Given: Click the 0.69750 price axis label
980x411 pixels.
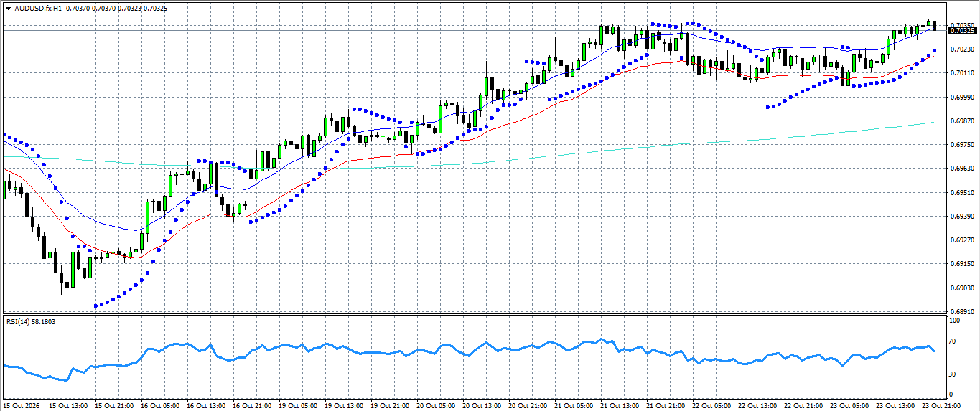Looking at the screenshot, I should coord(962,144).
